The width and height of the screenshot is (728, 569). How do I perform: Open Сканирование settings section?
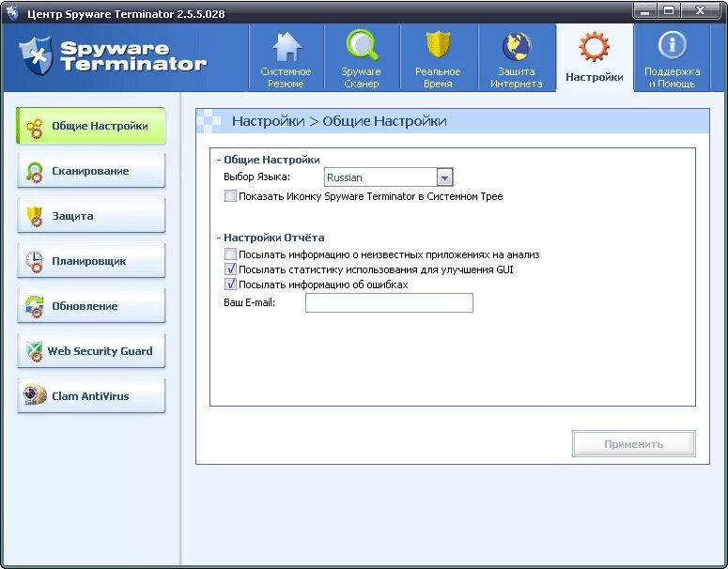tap(91, 171)
